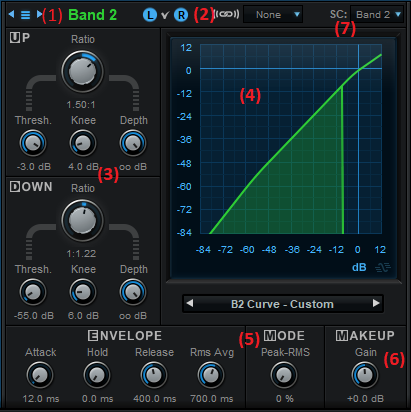Viewport: 411px width, 412px height.
Task: Toggle the R channel button
Action: click(x=181, y=15)
